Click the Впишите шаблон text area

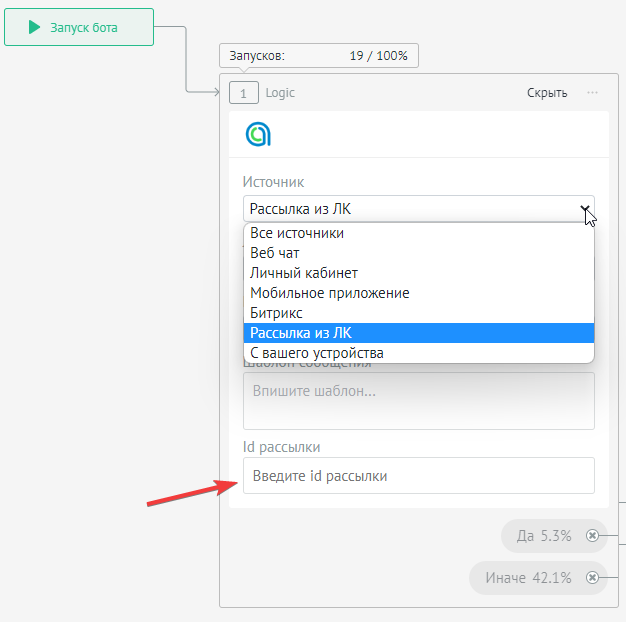418,401
